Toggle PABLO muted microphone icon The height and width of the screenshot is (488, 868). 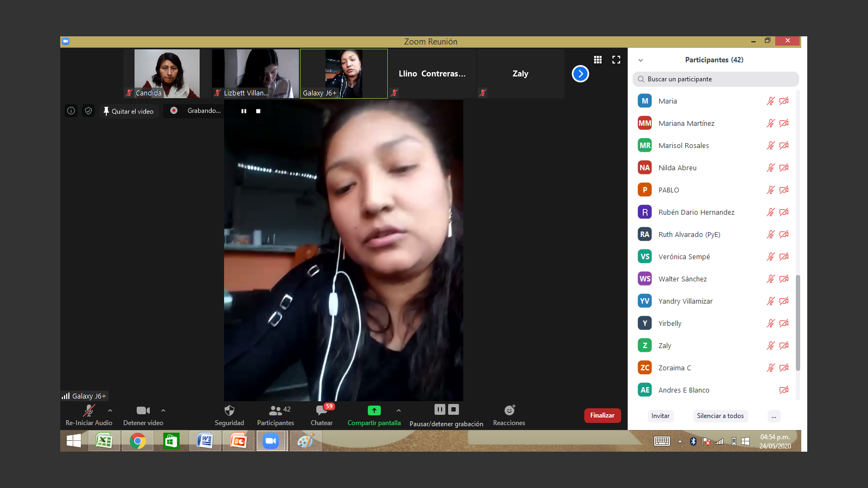tap(770, 190)
